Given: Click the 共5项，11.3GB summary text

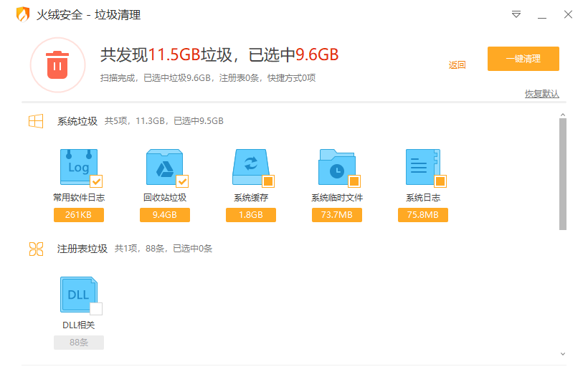Looking at the screenshot, I should click(164, 121).
